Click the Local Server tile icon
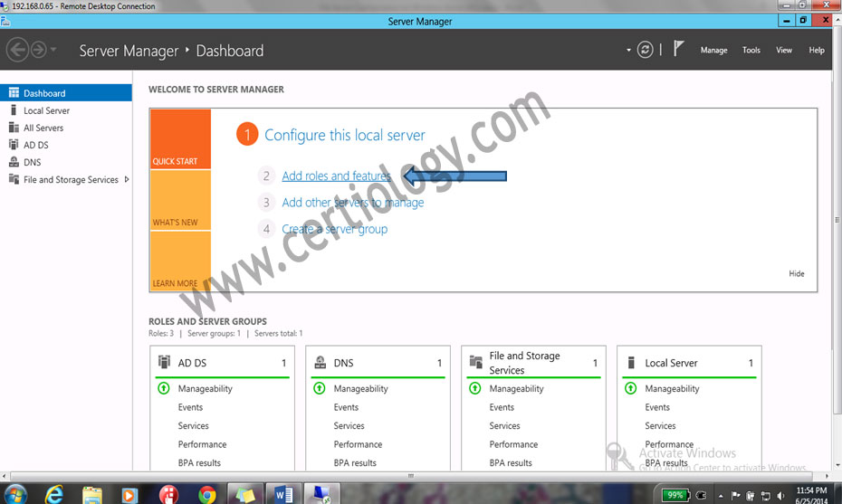The height and width of the screenshot is (504, 842). pos(632,362)
